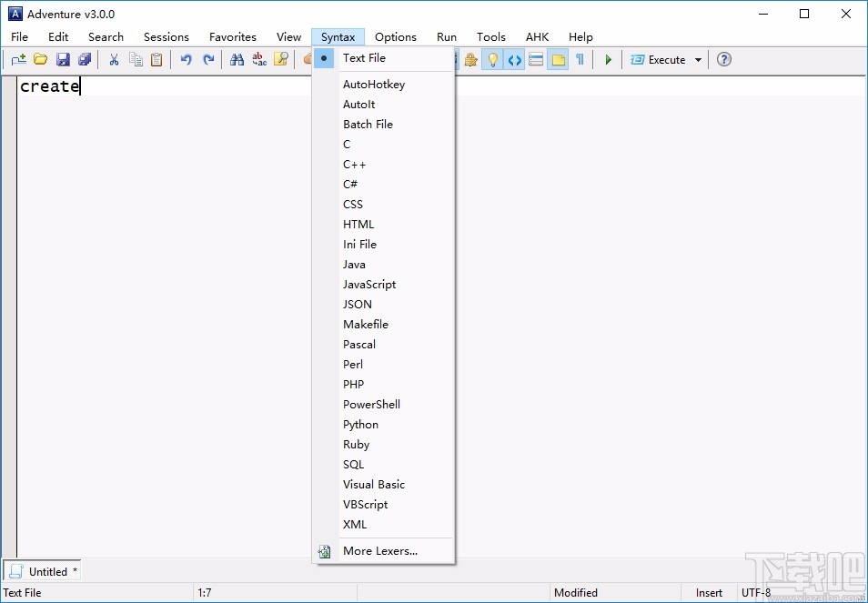The width and height of the screenshot is (868, 603).
Task: Select AutoIt syntax
Action: coord(383,105)
